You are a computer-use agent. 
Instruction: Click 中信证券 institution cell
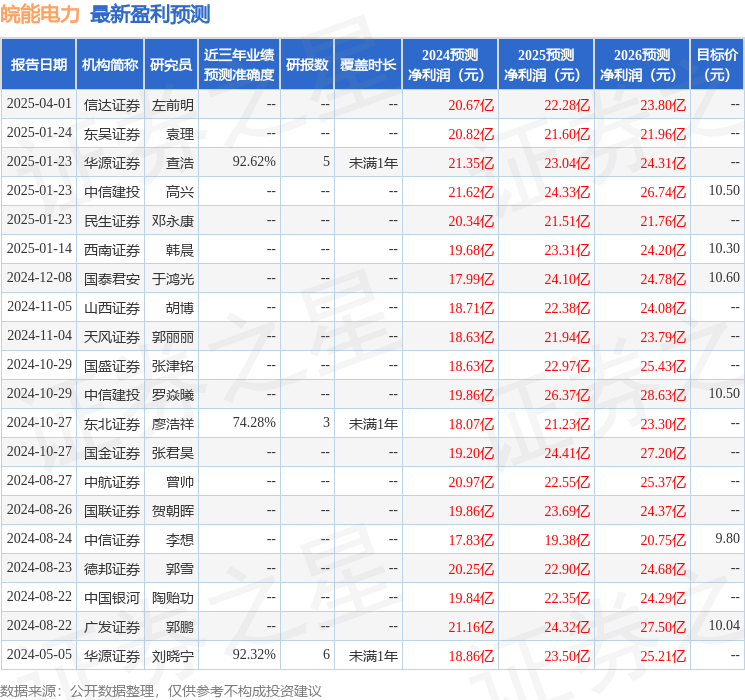[112, 540]
